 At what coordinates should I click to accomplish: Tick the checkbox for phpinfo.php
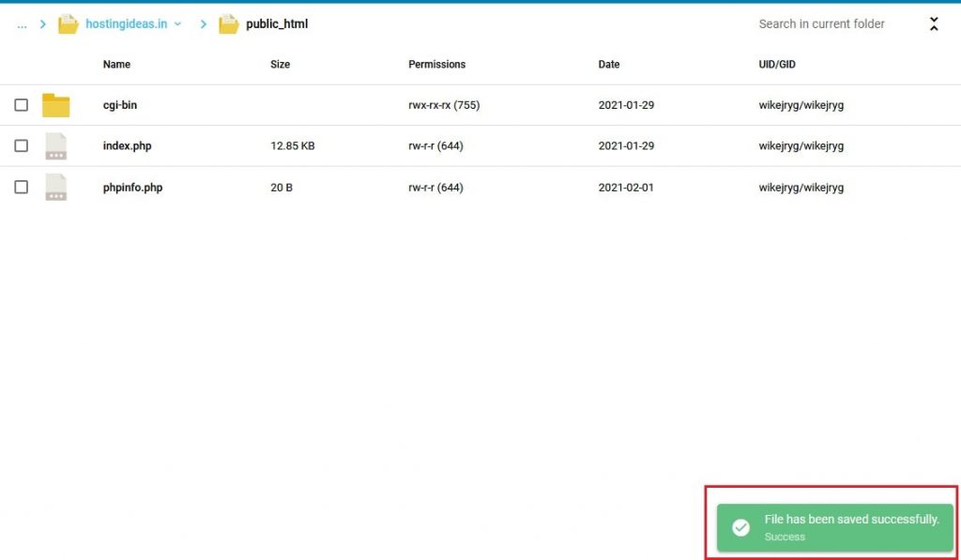point(22,187)
